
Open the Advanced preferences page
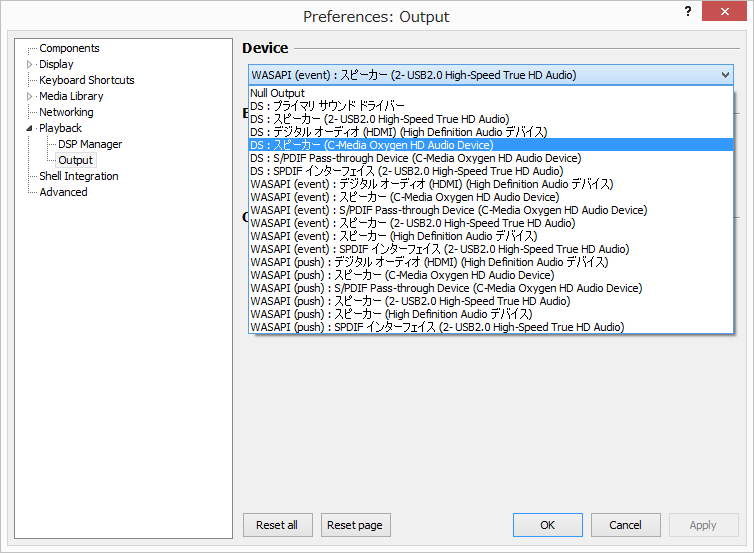pyautogui.click(x=63, y=192)
